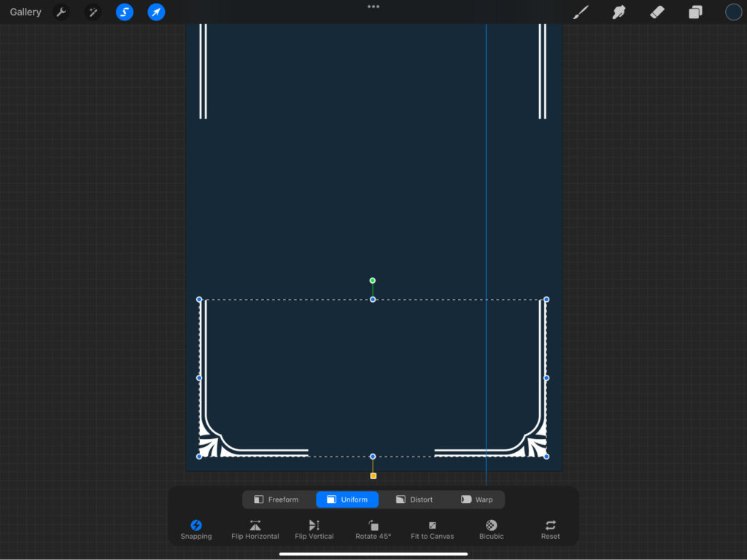The height and width of the screenshot is (560, 747).
Task: Select the Eraser tool
Action: tap(657, 12)
